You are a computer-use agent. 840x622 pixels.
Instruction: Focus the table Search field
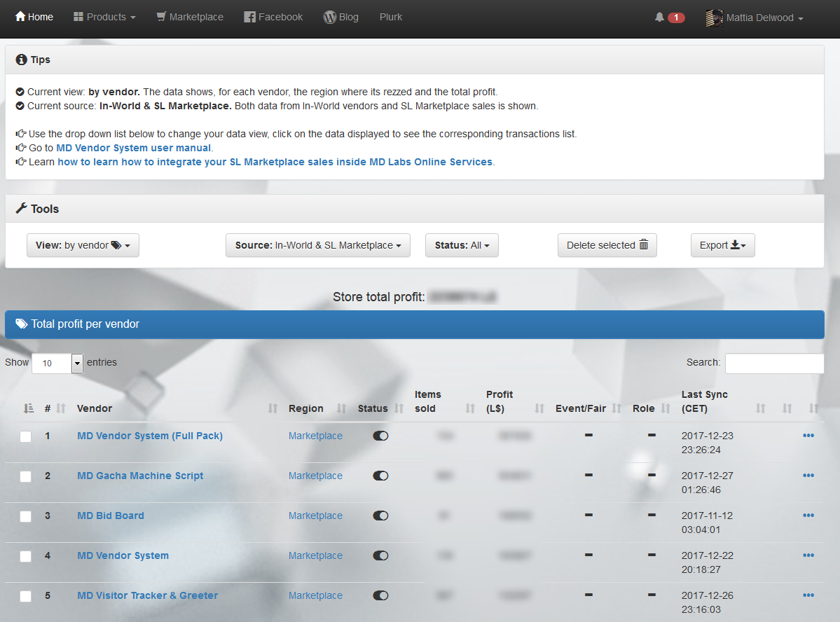[x=774, y=364]
